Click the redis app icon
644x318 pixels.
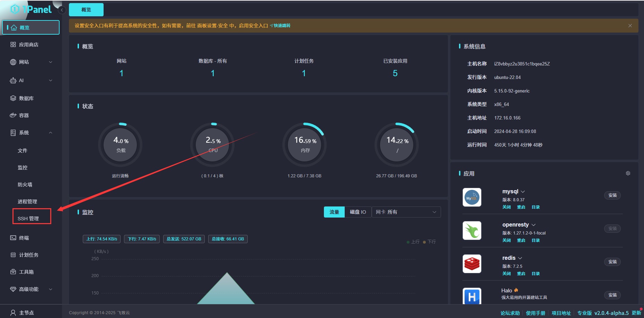click(472, 264)
